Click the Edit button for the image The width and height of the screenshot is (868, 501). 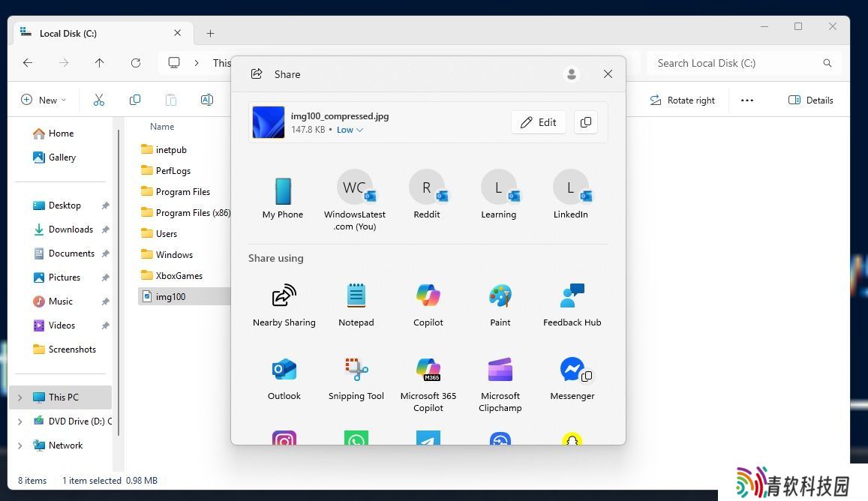(x=538, y=122)
